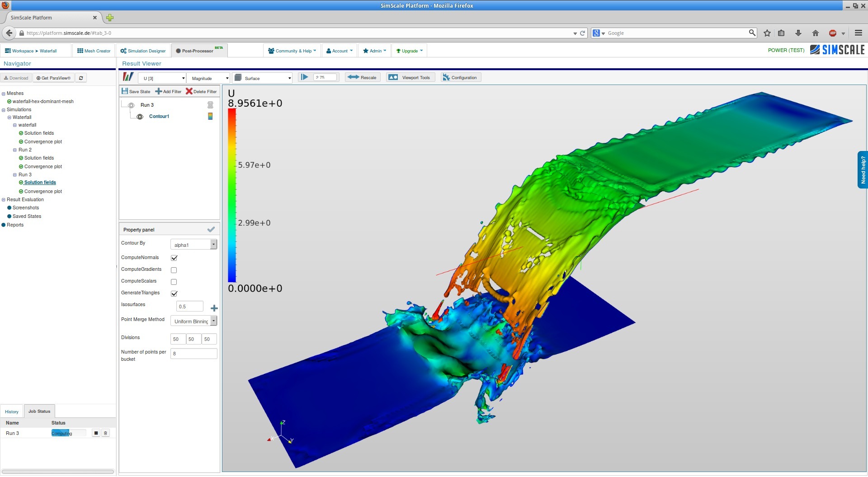
Task: Refresh the navigator with the reload icon
Action: 80,78
